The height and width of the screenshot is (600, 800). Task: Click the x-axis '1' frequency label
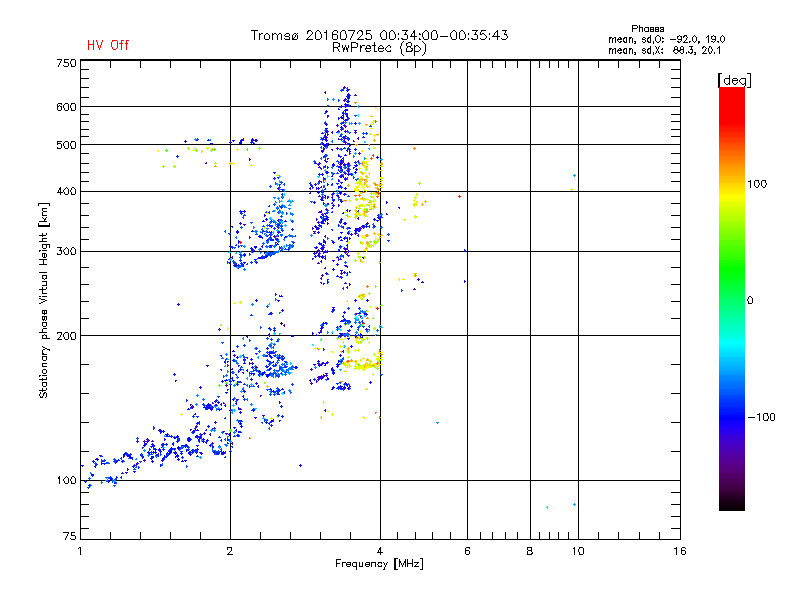tap(80, 551)
